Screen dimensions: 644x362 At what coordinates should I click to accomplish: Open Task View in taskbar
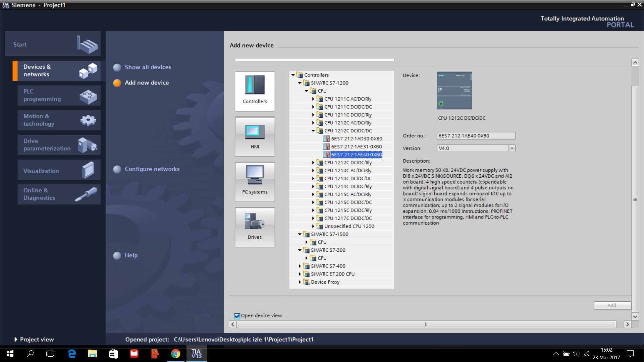coord(50,354)
